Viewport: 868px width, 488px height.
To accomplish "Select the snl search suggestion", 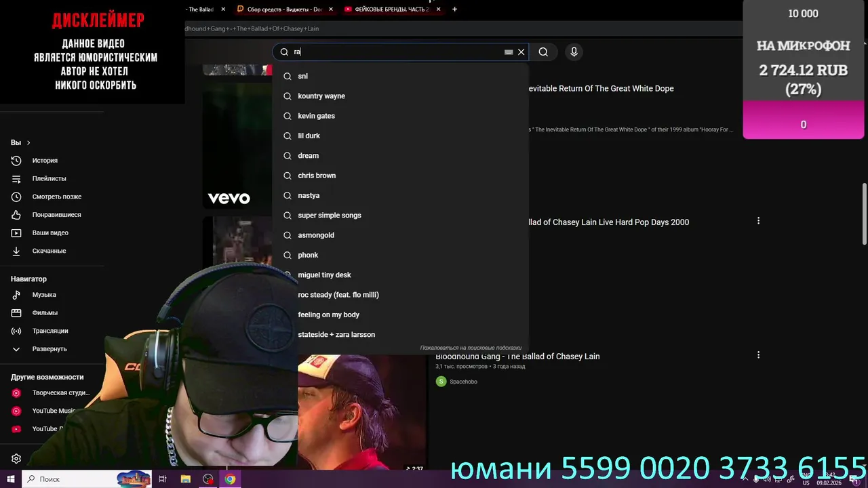I will [400, 76].
